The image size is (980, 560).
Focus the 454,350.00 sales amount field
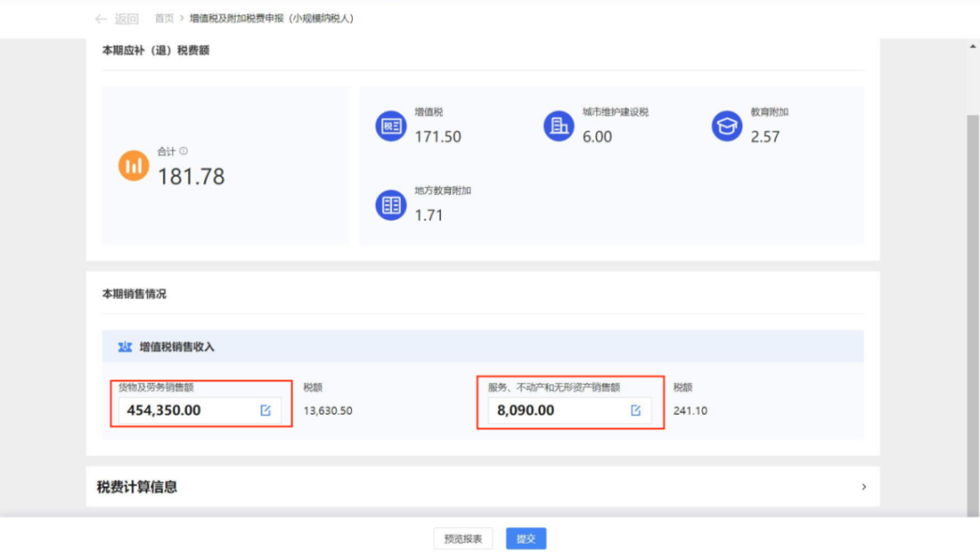[186, 410]
